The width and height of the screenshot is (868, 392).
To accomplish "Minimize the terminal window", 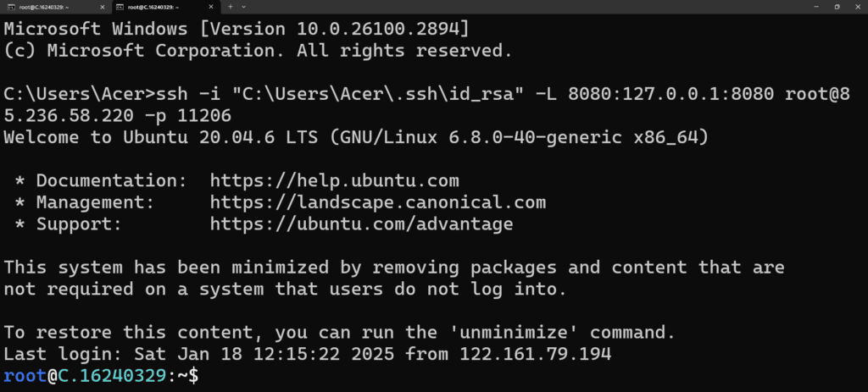I will click(x=816, y=7).
